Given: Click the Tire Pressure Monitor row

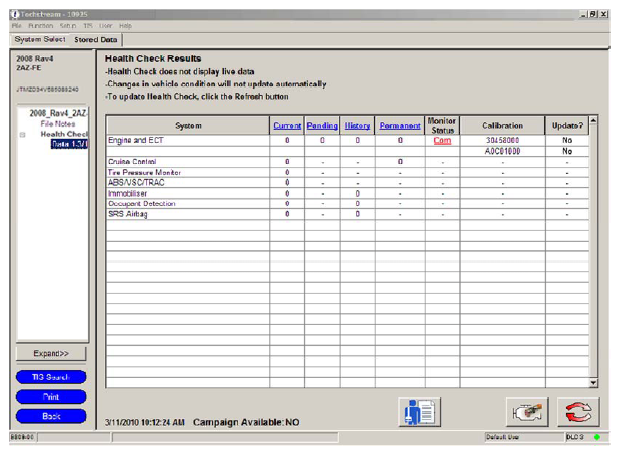Looking at the screenshot, I should coord(348,173).
